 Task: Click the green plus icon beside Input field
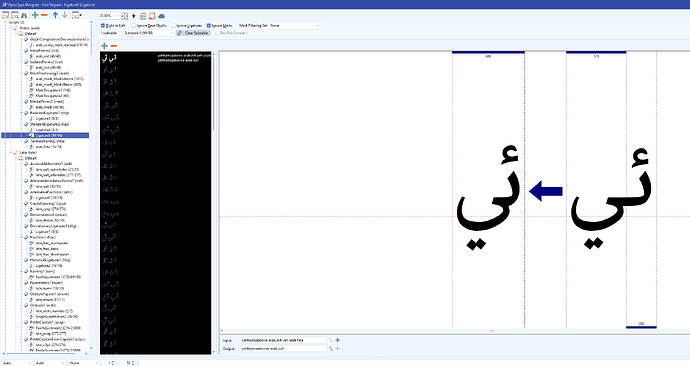pos(338,340)
